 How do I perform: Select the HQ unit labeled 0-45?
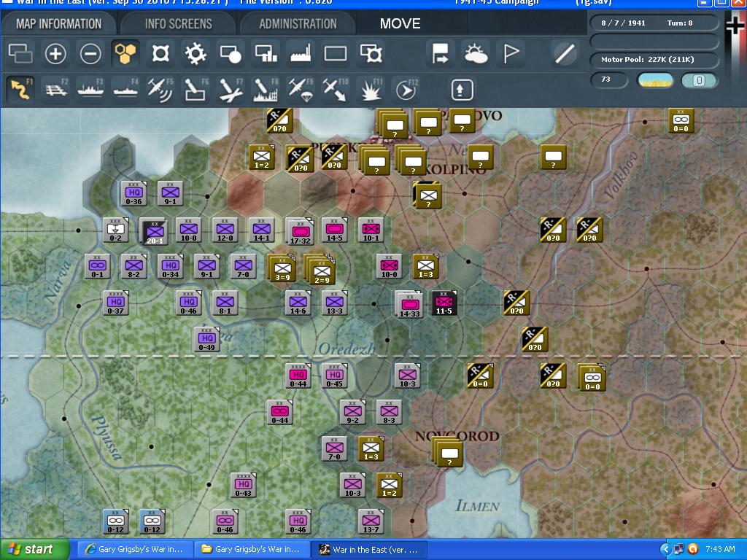334,376
